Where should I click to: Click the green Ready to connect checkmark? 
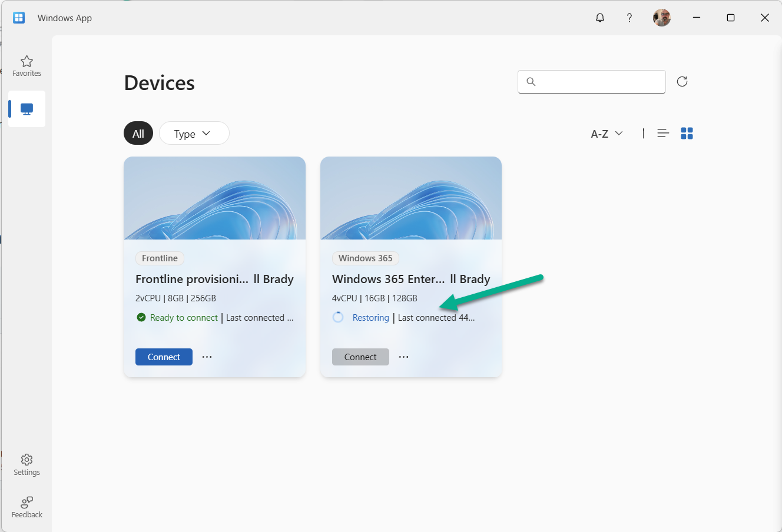click(141, 317)
